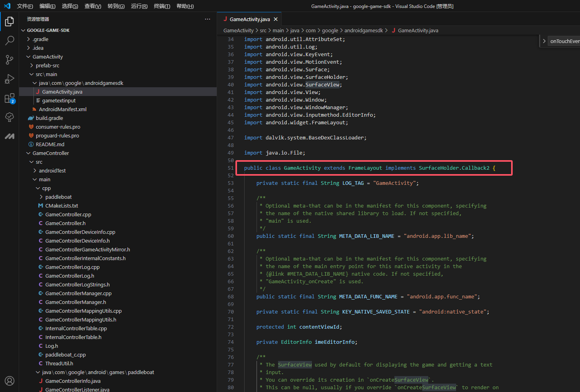Click the explorer panel more actions ellipsis
Image resolution: width=580 pixels, height=392 pixels.
(207, 19)
